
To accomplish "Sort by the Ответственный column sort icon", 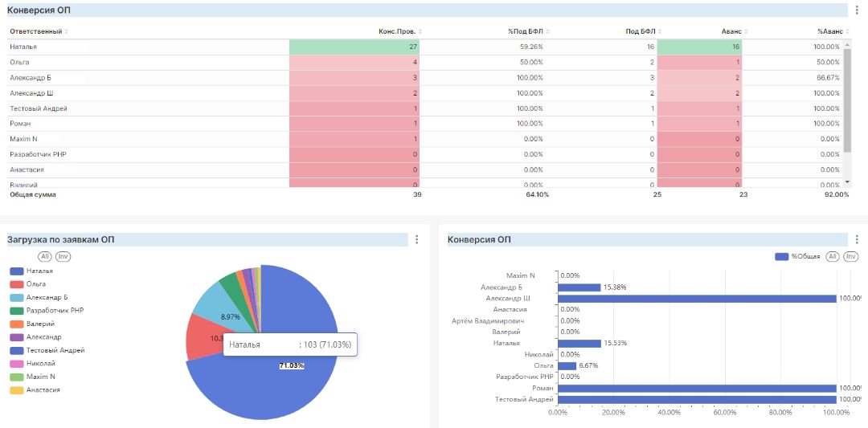I will 67,31.
